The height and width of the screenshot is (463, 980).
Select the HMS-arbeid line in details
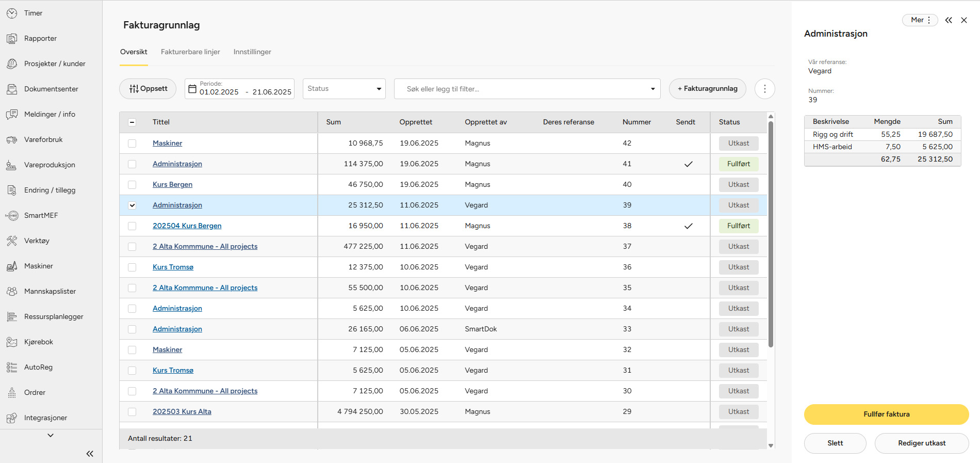point(883,147)
